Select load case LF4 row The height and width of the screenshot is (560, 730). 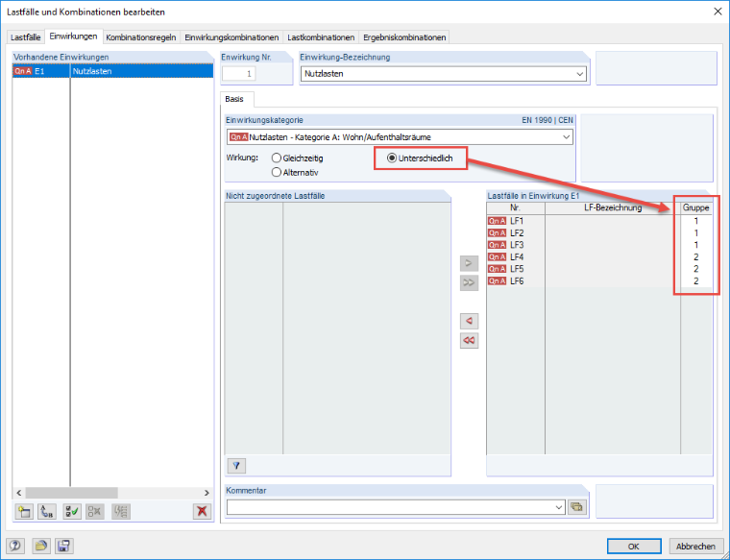tap(599, 257)
